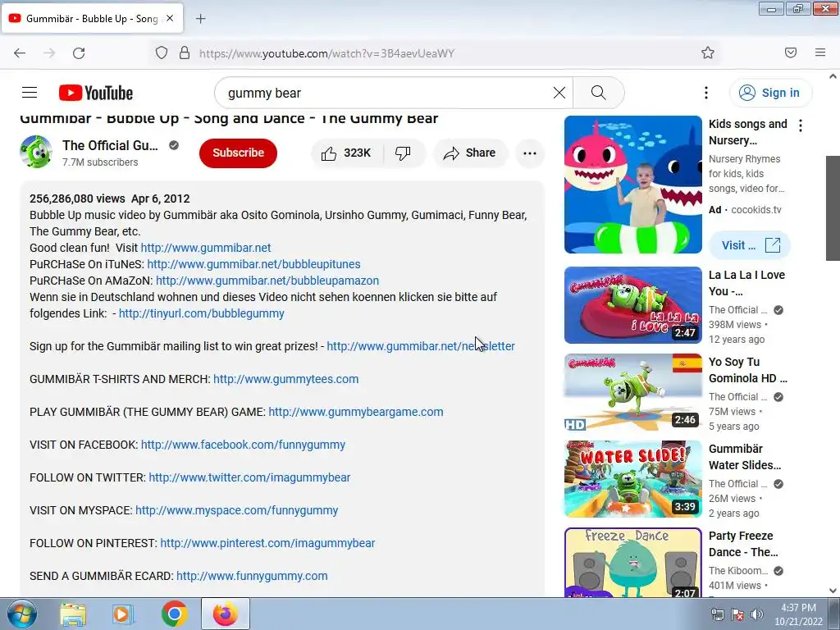Open the volume speaker tray icon
This screenshot has height=630, width=840.
757,614
